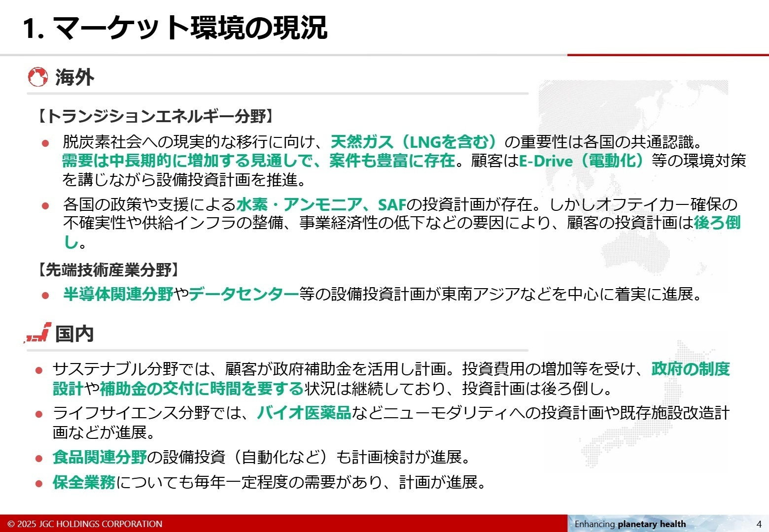Click the Enhancing planetary health footer tab
This screenshot has height=532, width=769.
(x=630, y=524)
